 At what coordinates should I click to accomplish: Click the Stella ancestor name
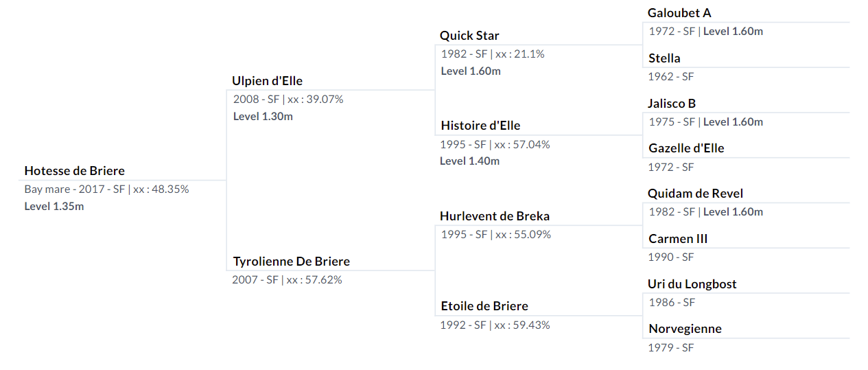[x=664, y=58]
